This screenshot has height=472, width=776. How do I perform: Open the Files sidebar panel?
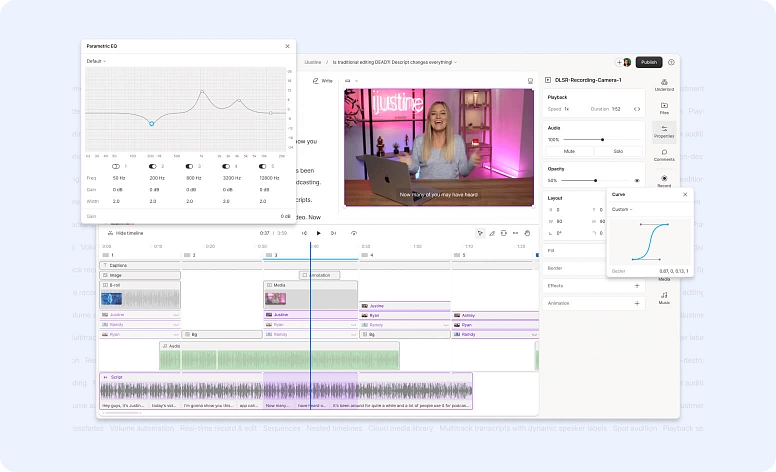coord(664,108)
